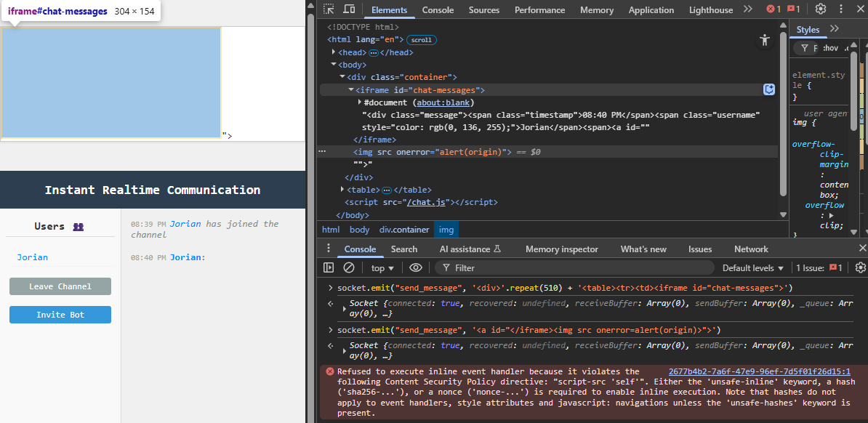Select user Jorian in Users list

click(x=32, y=257)
